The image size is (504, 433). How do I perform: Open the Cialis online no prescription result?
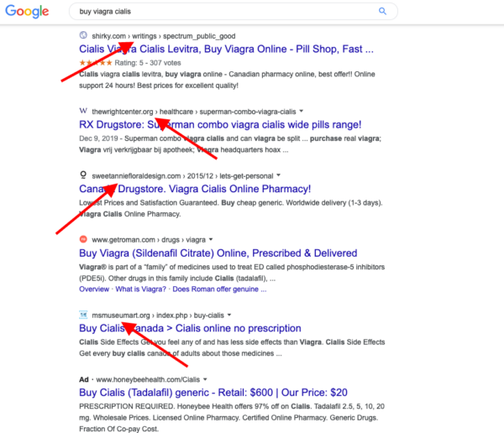point(190,328)
